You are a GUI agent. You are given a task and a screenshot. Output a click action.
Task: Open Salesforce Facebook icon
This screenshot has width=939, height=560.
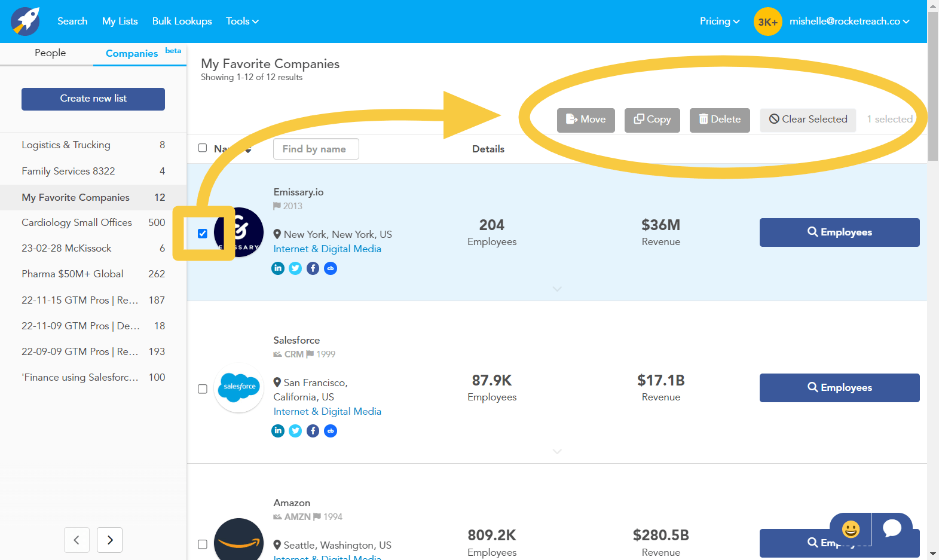(x=313, y=431)
